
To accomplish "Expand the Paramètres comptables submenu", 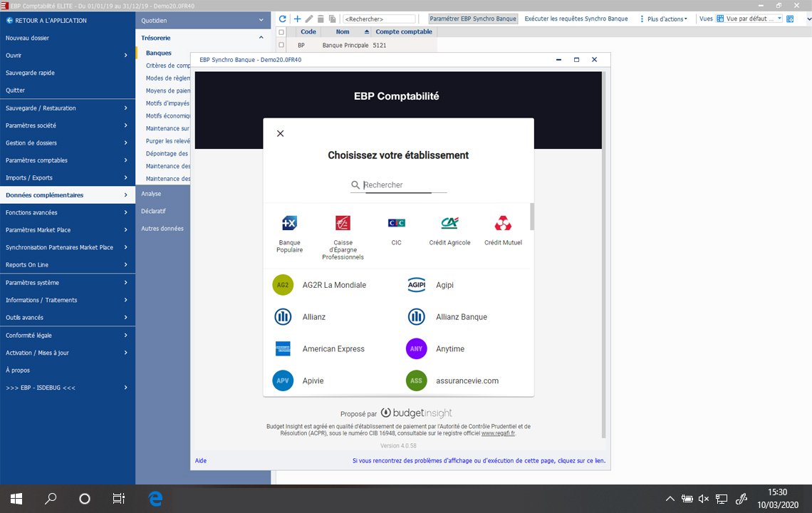I will pyautogui.click(x=67, y=160).
